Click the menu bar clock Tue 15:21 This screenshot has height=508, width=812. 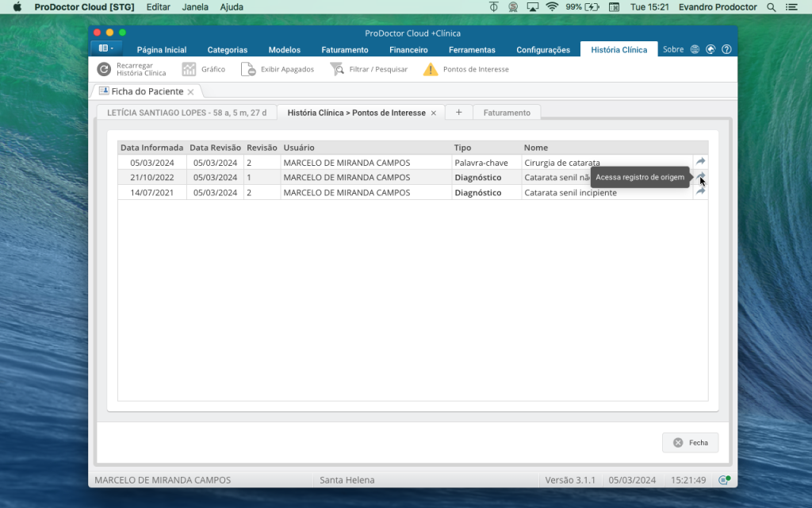click(649, 7)
